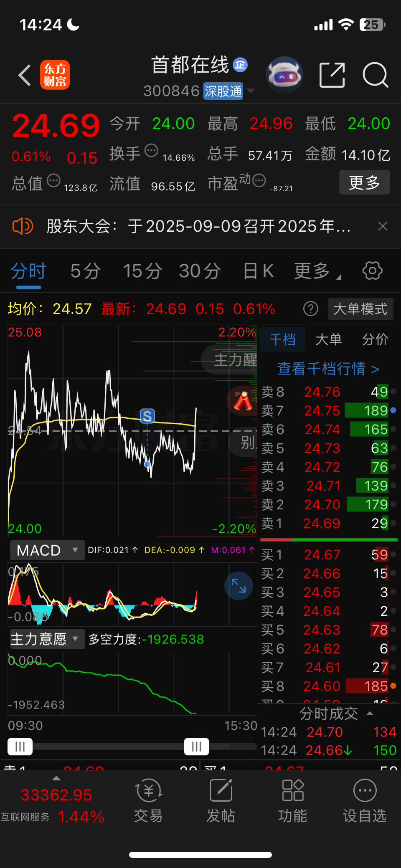Tap the speaker announcement icon
Image resolution: width=401 pixels, height=868 pixels.
click(x=23, y=226)
